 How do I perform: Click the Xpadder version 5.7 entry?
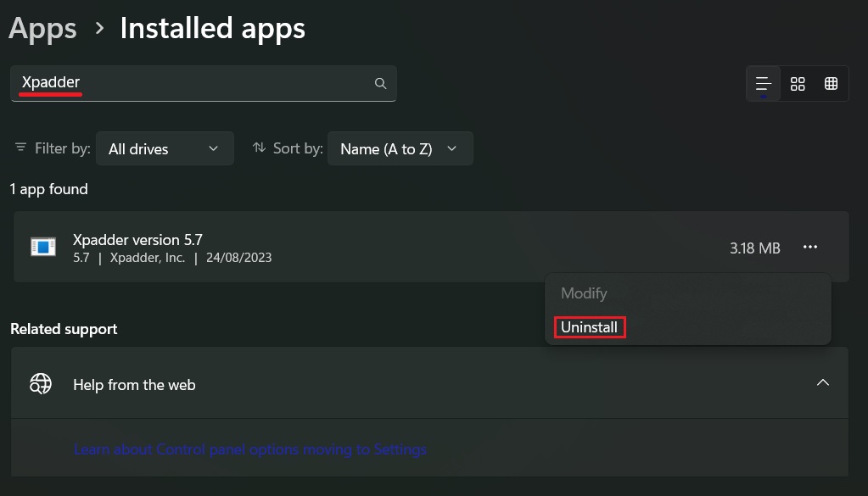coord(137,240)
